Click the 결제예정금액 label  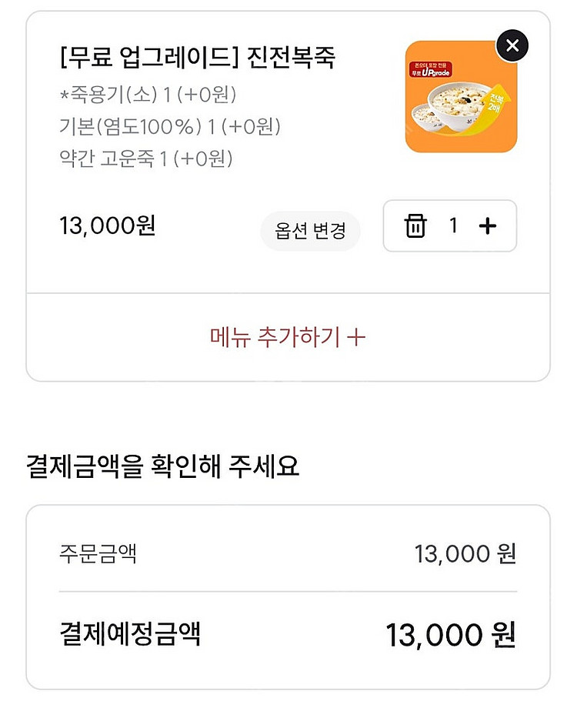pos(130,634)
